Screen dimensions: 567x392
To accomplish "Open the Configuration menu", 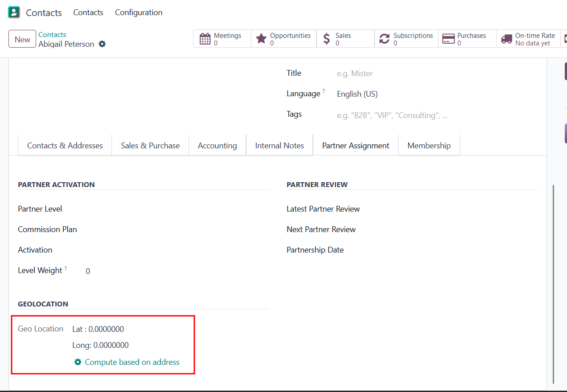I will point(139,12).
